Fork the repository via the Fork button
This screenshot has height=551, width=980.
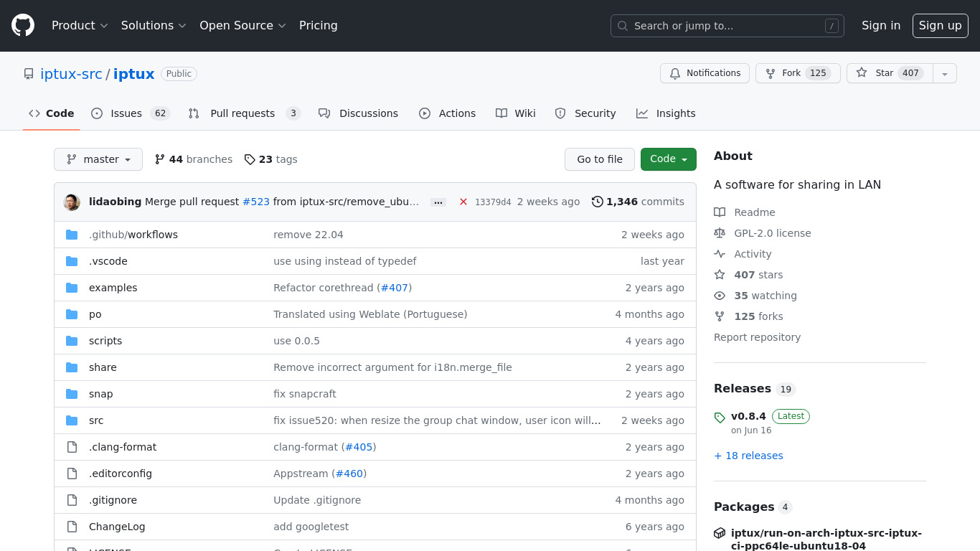797,73
